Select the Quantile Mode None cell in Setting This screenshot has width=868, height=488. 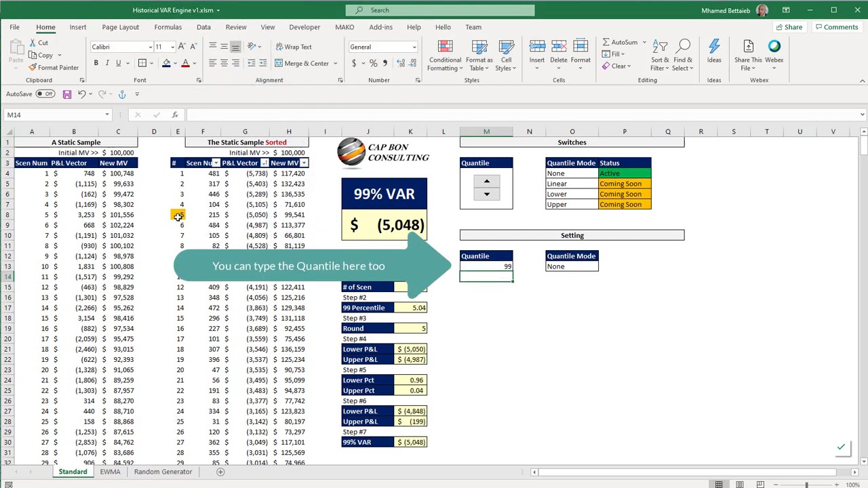572,266
